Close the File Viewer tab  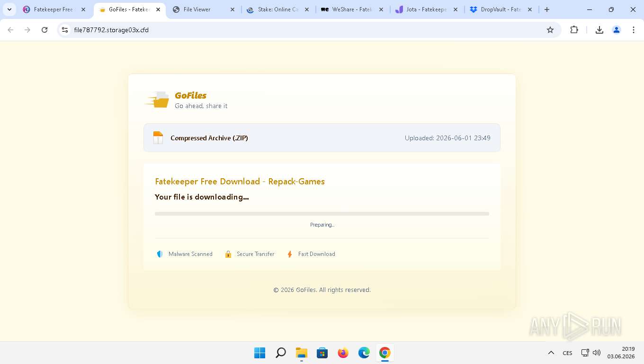[x=233, y=9]
